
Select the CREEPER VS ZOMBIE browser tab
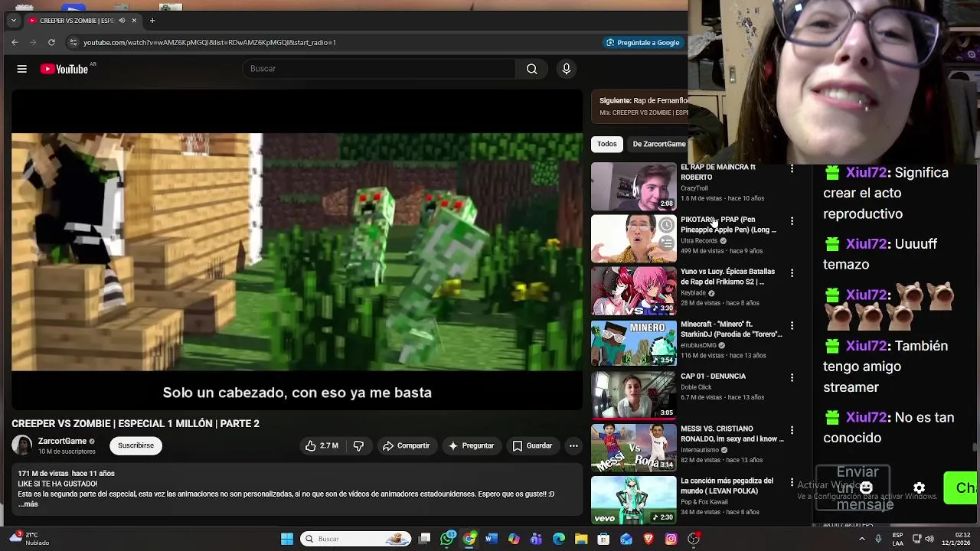point(77,21)
